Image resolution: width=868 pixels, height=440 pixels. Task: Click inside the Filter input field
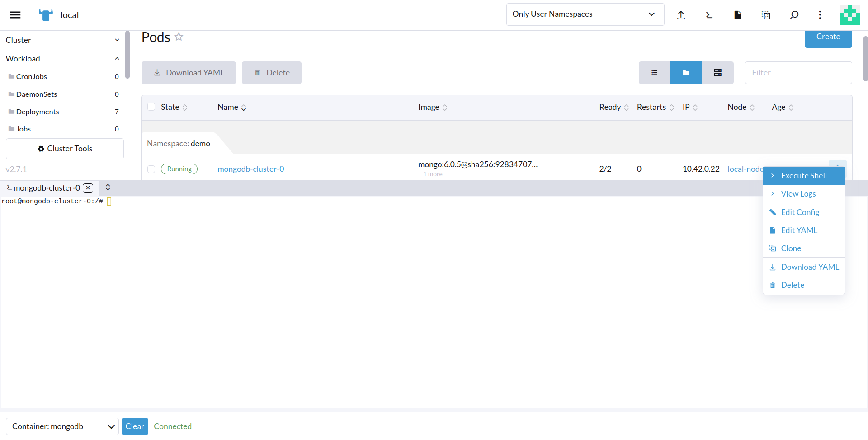(x=798, y=72)
